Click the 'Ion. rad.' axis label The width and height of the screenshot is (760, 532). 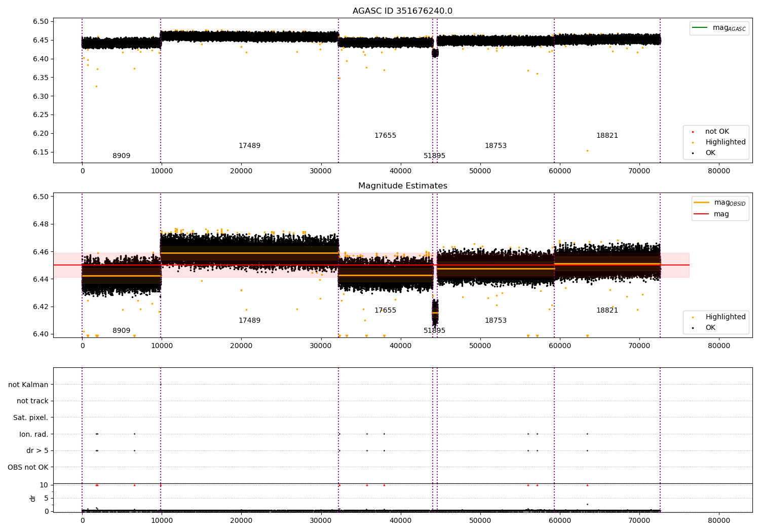click(x=34, y=434)
